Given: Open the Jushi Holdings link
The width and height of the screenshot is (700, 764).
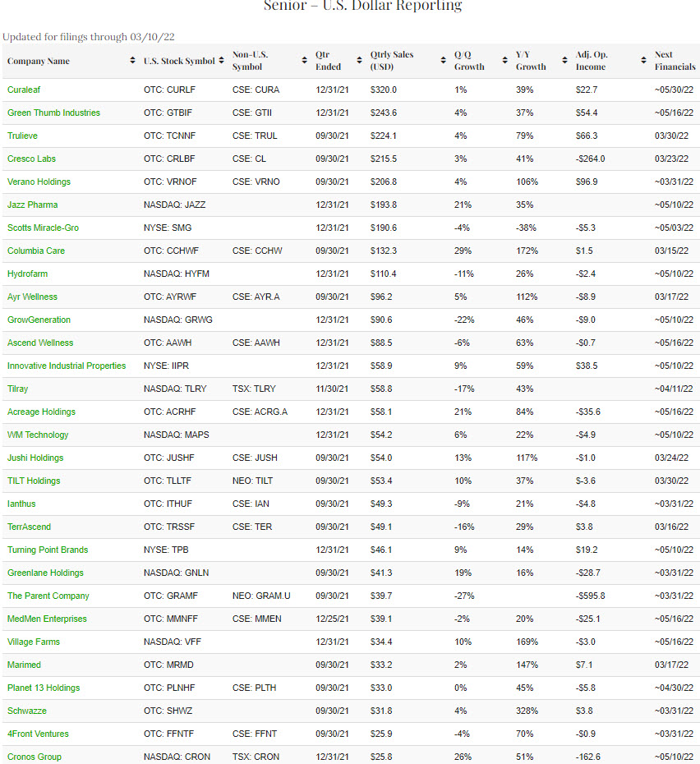Looking at the screenshot, I should coord(35,458).
